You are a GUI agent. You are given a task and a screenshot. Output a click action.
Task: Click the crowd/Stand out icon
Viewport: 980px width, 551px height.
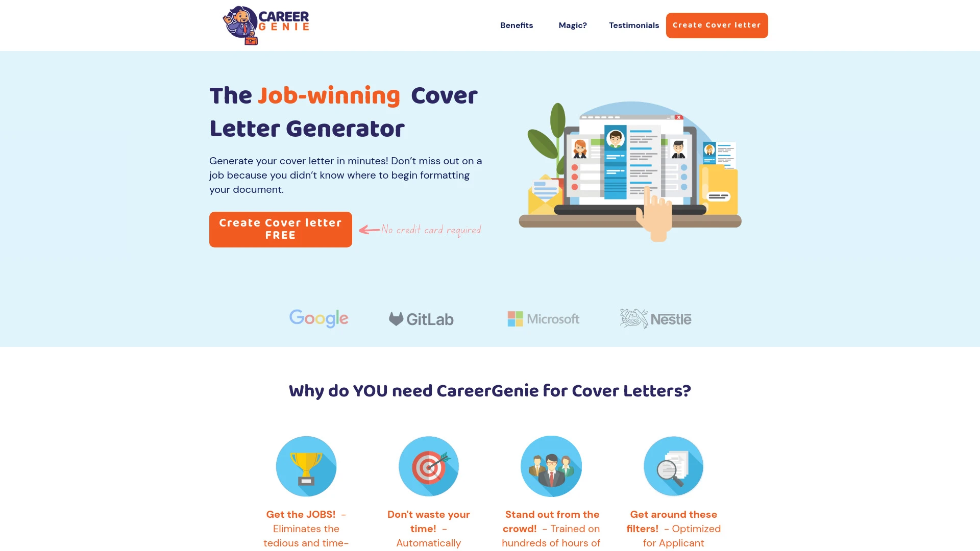[551, 466]
